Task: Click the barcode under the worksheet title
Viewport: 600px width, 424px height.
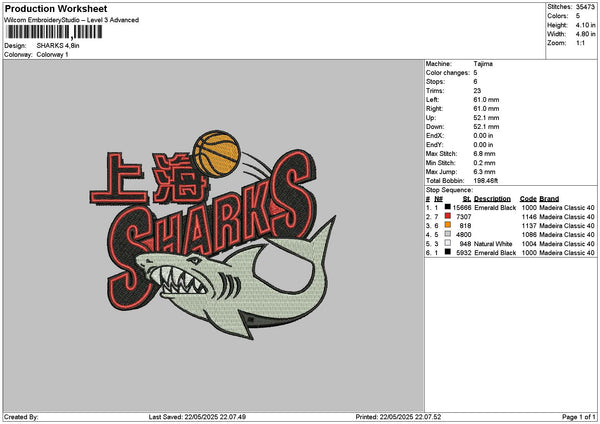Action: (x=54, y=32)
